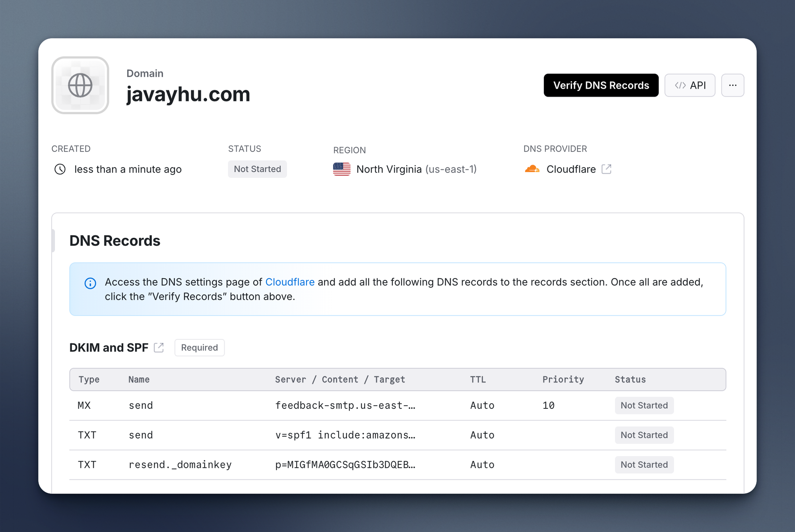Open DKIM and SPF external docs icon
Screen dimensions: 795x532
coord(159,348)
